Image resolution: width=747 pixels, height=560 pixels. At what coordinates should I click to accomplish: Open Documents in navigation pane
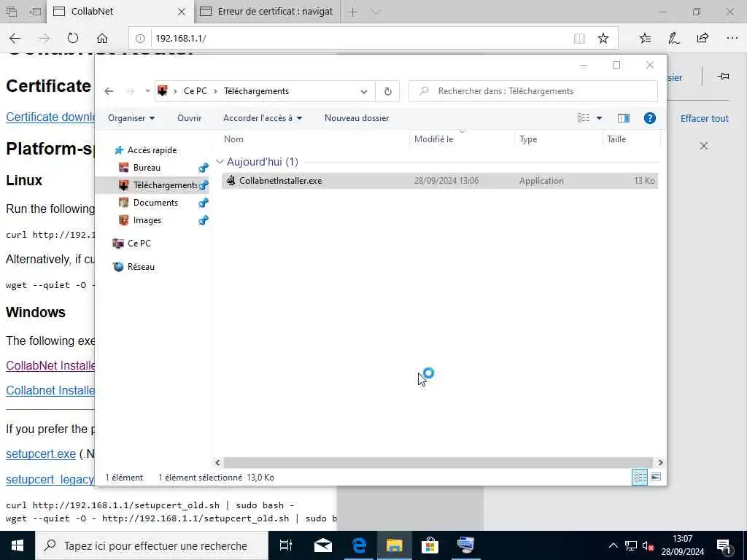pyautogui.click(x=156, y=203)
